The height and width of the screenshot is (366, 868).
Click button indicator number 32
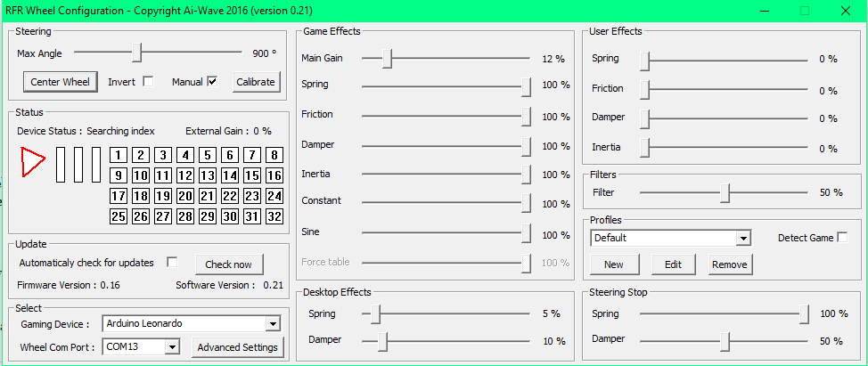pyautogui.click(x=274, y=216)
